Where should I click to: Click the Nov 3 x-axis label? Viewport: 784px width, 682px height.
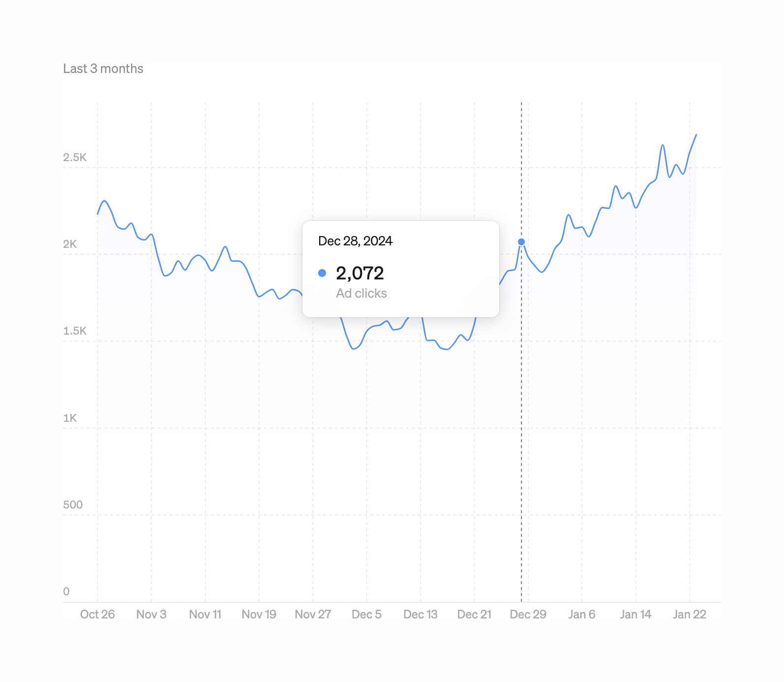click(x=151, y=614)
